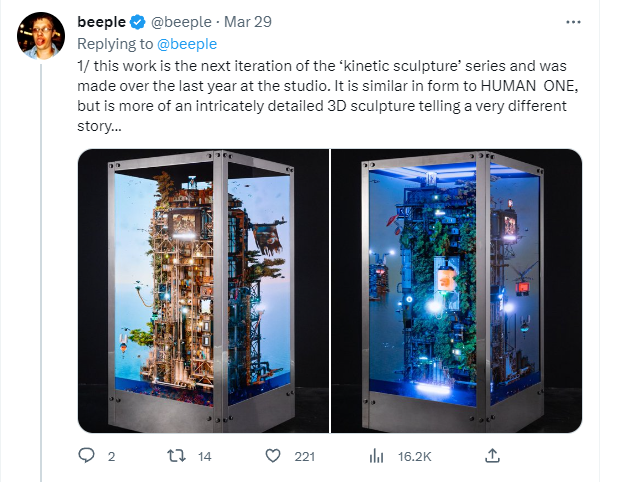Screen dimensions: 628x482
Task: Open the gray @beeple handle beside name
Action: tap(178, 23)
